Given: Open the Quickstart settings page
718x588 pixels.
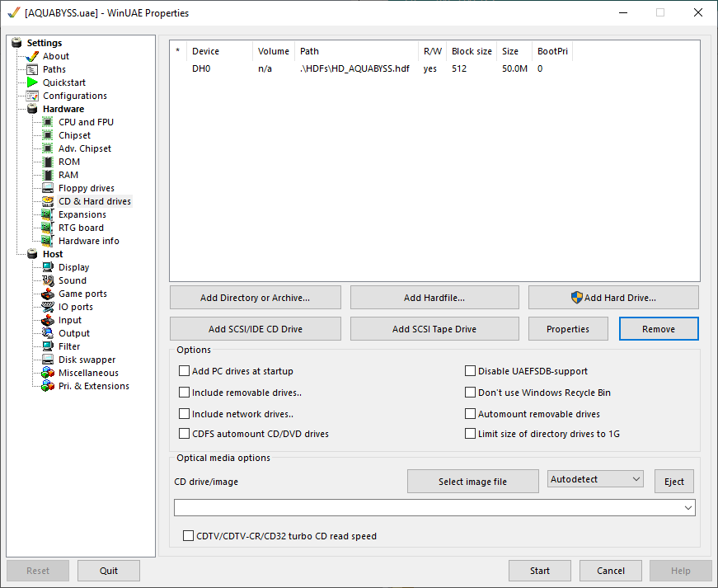Looking at the screenshot, I should (x=64, y=82).
